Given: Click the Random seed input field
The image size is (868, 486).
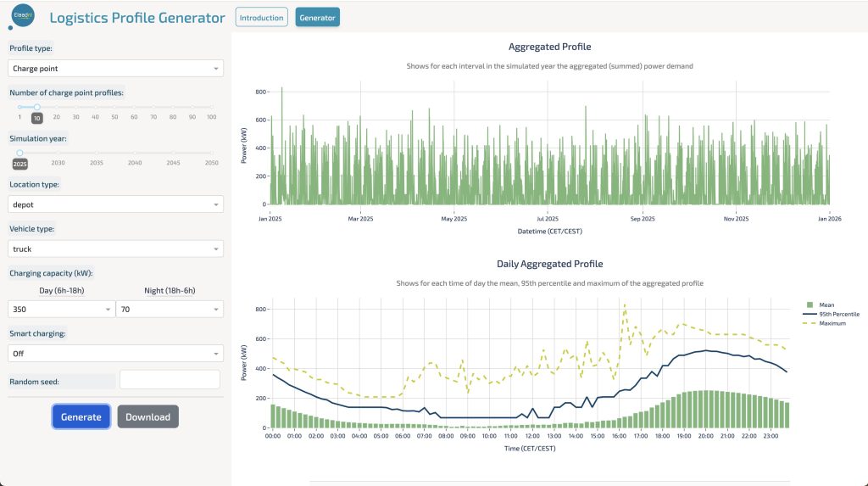Looking at the screenshot, I should [170, 380].
